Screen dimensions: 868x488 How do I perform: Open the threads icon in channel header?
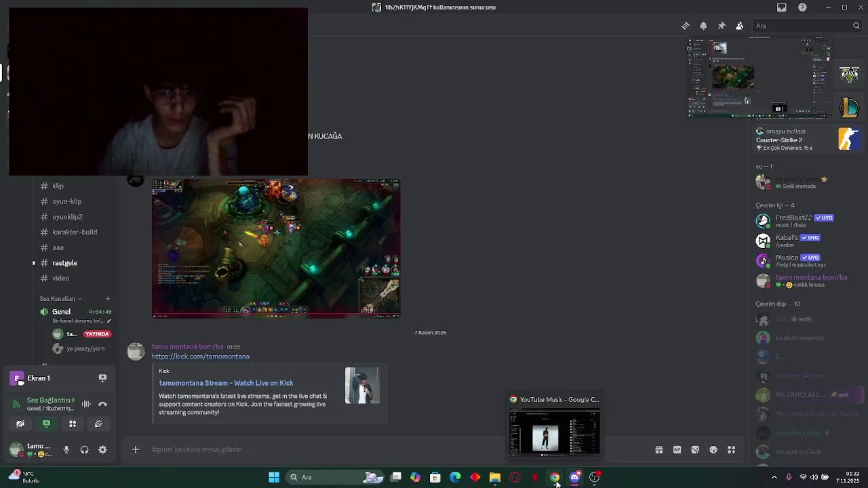pos(686,26)
